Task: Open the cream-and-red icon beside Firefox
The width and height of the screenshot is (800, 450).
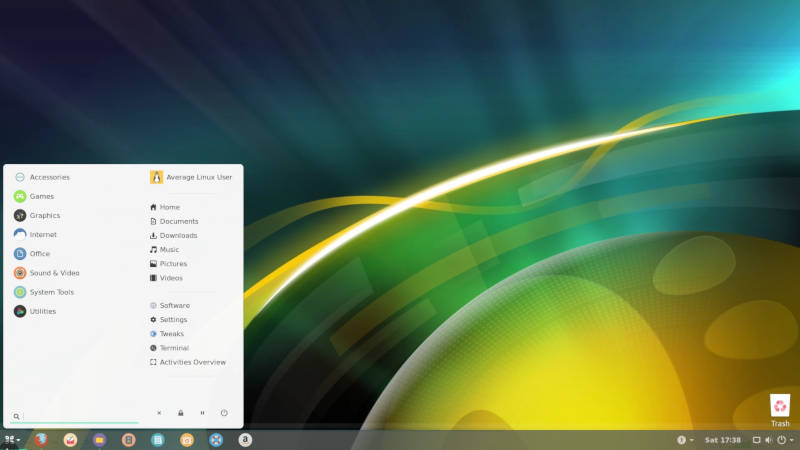Action: (70, 440)
